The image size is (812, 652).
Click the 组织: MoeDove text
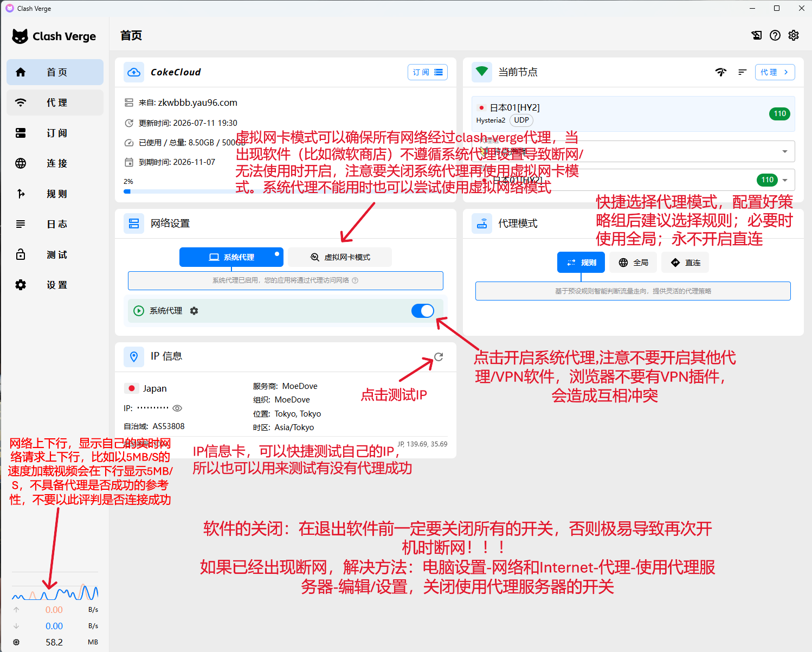281,400
